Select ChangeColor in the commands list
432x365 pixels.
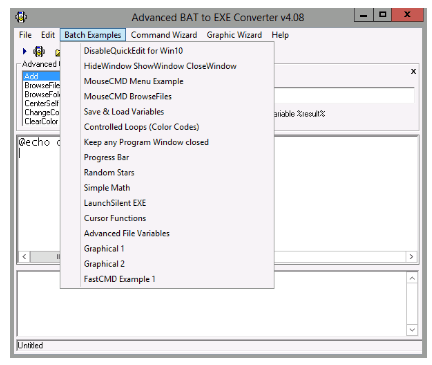click(41, 112)
